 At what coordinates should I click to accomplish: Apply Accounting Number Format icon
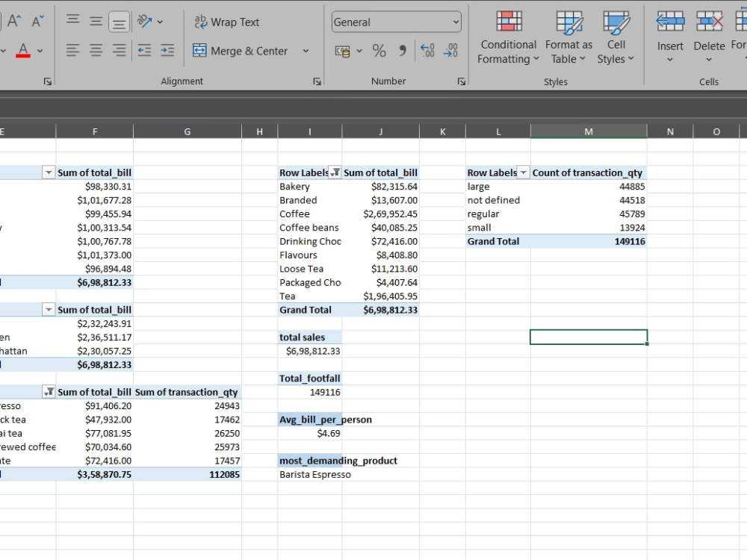click(343, 51)
